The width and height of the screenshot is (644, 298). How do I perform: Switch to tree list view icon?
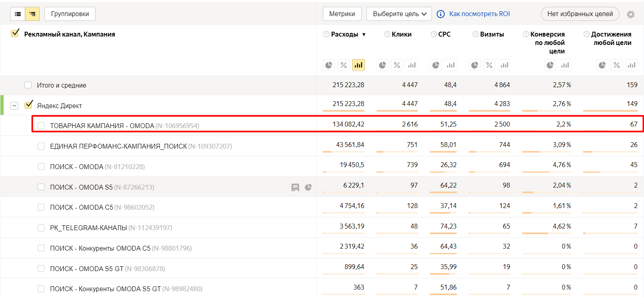tap(32, 14)
